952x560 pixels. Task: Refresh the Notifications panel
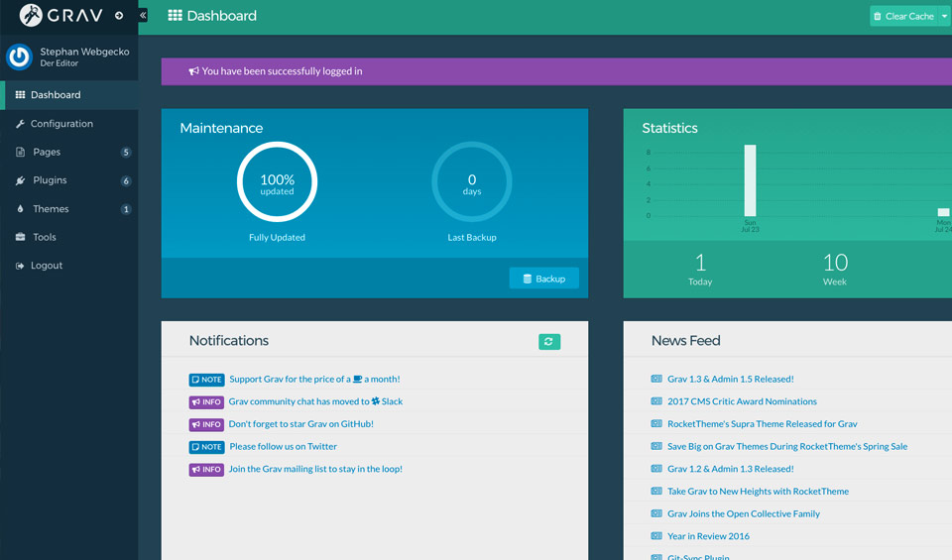549,342
